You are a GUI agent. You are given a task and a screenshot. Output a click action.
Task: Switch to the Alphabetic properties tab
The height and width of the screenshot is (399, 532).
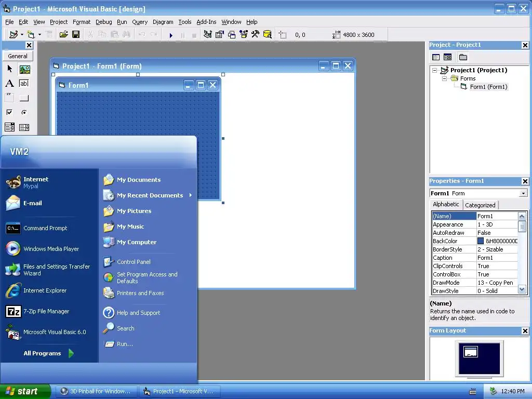tap(445, 204)
